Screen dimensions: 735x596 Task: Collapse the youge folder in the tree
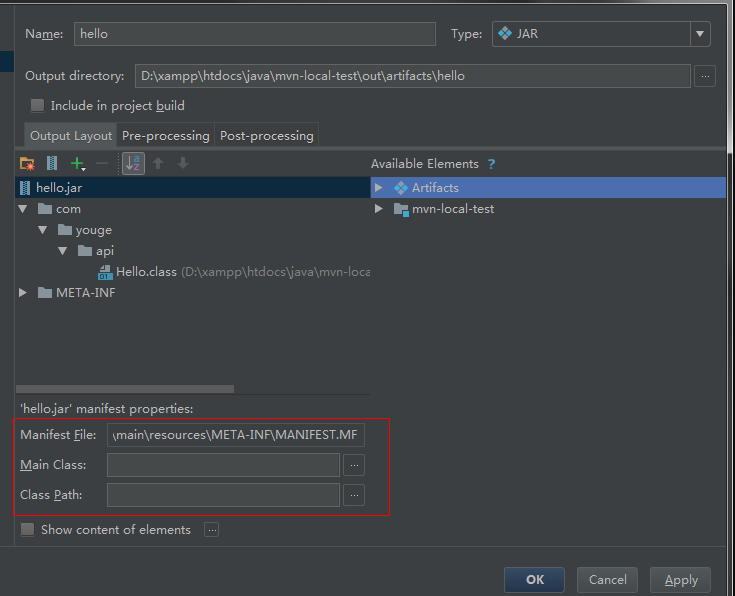coord(43,230)
